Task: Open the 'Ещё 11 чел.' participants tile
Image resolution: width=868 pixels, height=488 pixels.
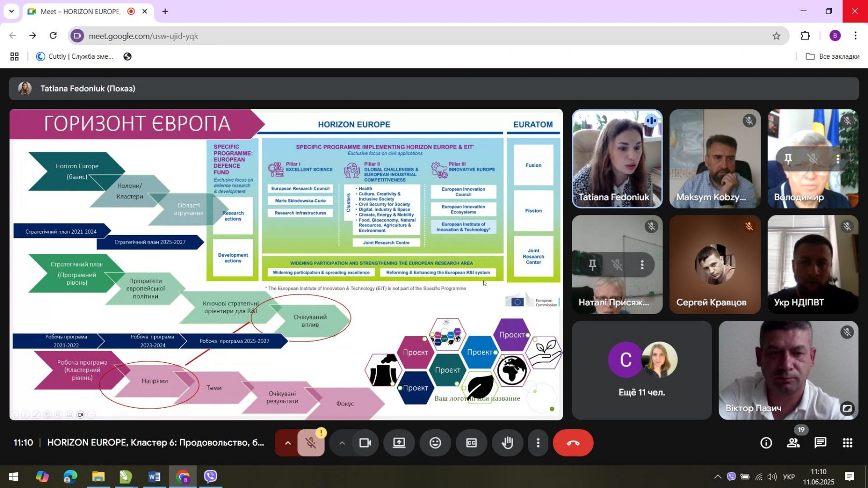Action: pos(642,370)
